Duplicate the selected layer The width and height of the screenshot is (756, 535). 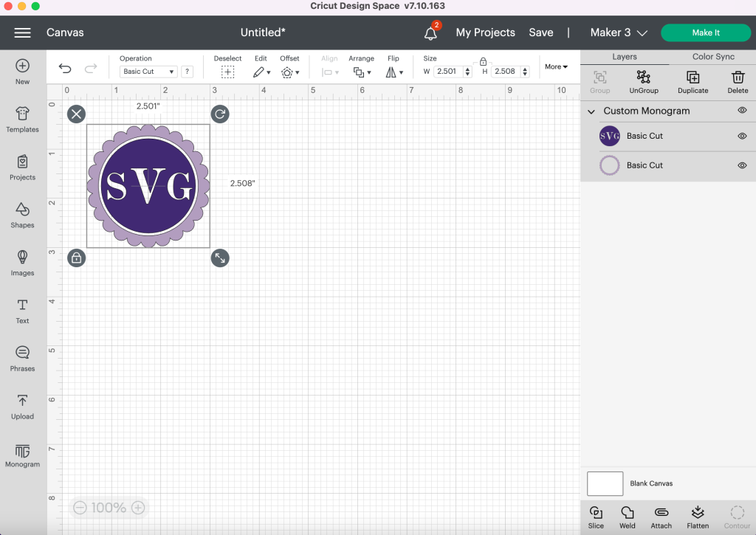coord(693,80)
